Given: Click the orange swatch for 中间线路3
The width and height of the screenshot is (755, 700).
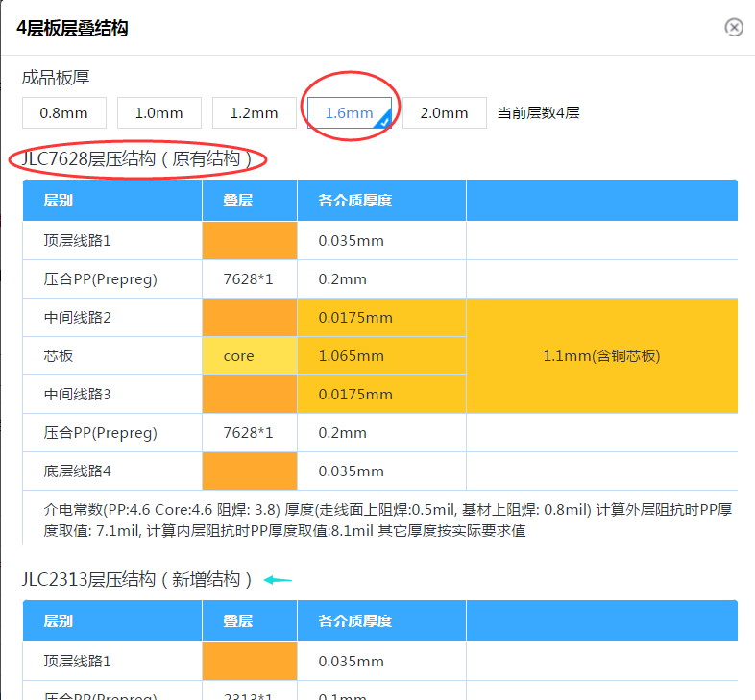Looking at the screenshot, I should point(250,395).
